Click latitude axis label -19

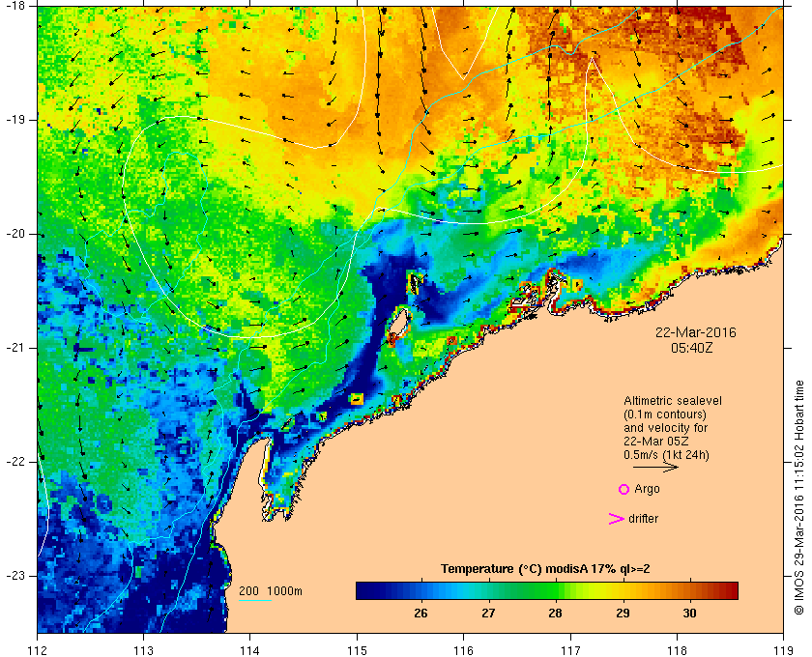pyautogui.click(x=14, y=120)
